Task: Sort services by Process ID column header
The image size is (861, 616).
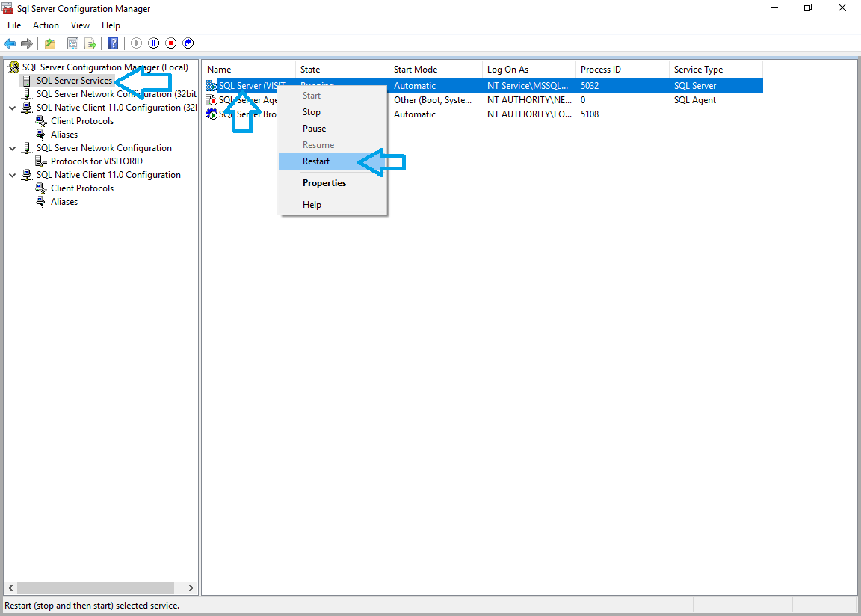Action: [x=601, y=70]
